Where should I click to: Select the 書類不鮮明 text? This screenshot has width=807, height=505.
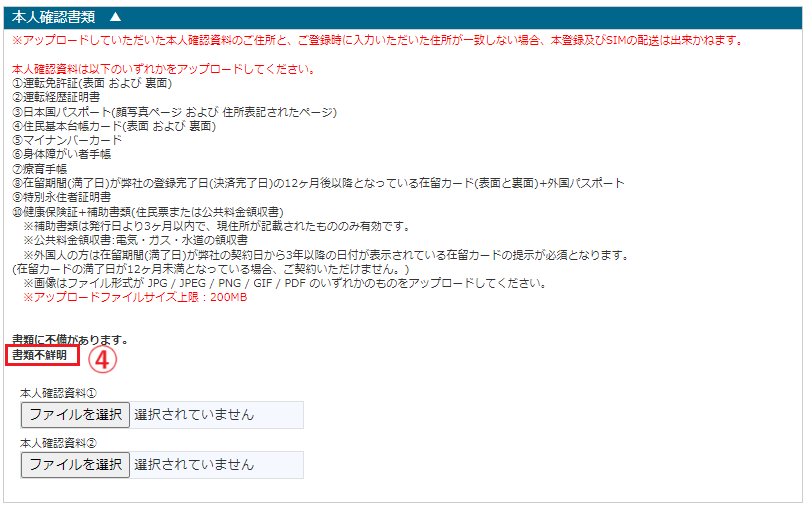40,355
